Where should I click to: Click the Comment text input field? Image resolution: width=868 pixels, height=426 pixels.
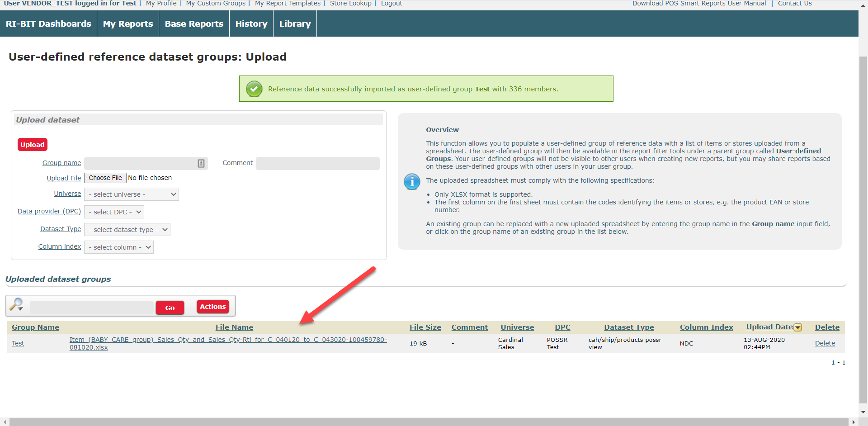point(317,163)
